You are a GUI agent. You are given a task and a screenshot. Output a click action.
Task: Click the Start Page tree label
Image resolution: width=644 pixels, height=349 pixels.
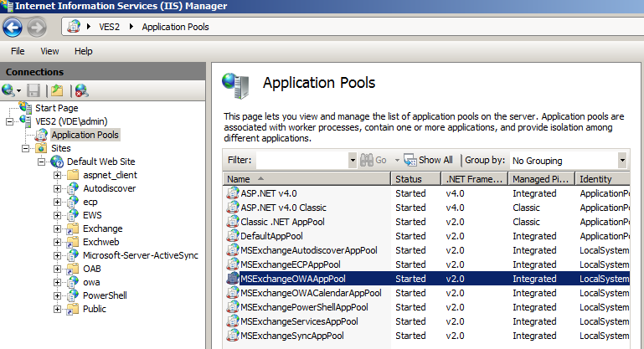click(57, 108)
